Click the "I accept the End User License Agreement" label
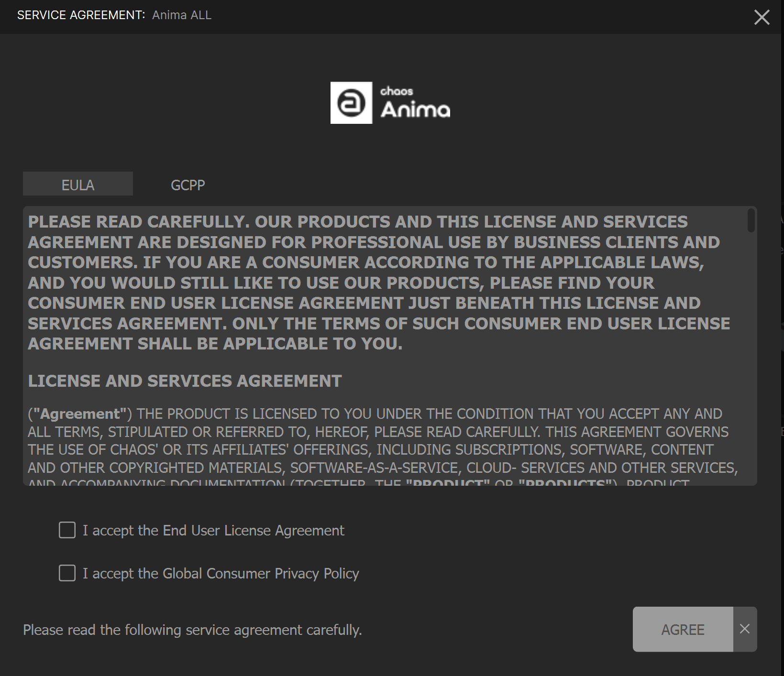 [x=213, y=531]
